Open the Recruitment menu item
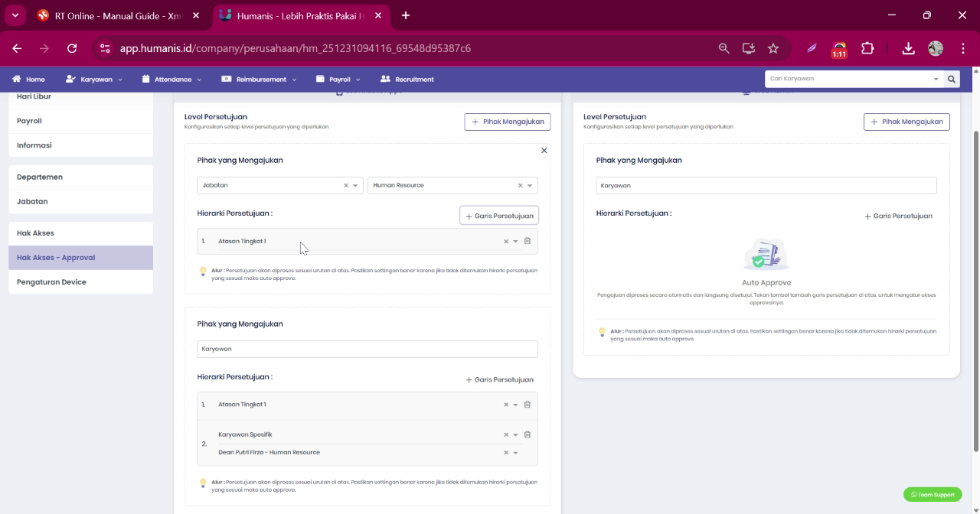 tap(407, 79)
